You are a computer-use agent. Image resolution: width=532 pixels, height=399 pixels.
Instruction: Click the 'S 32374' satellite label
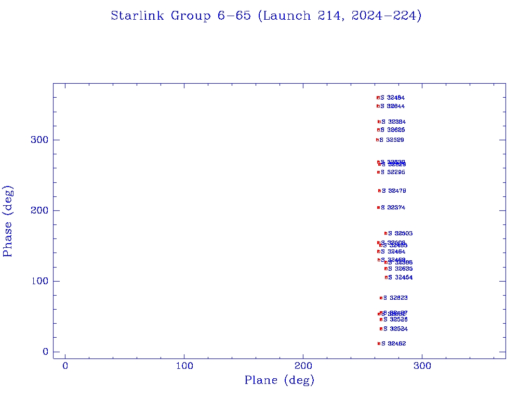393,208
